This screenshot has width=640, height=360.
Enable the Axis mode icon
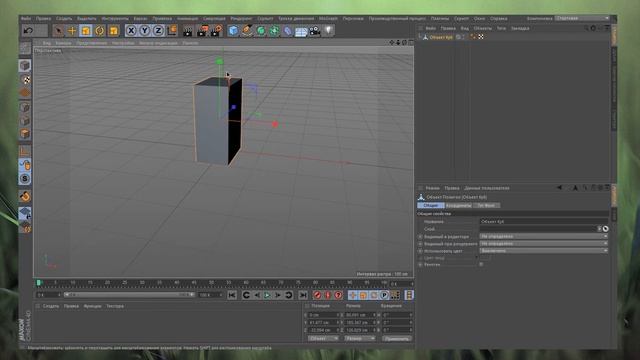25,151
